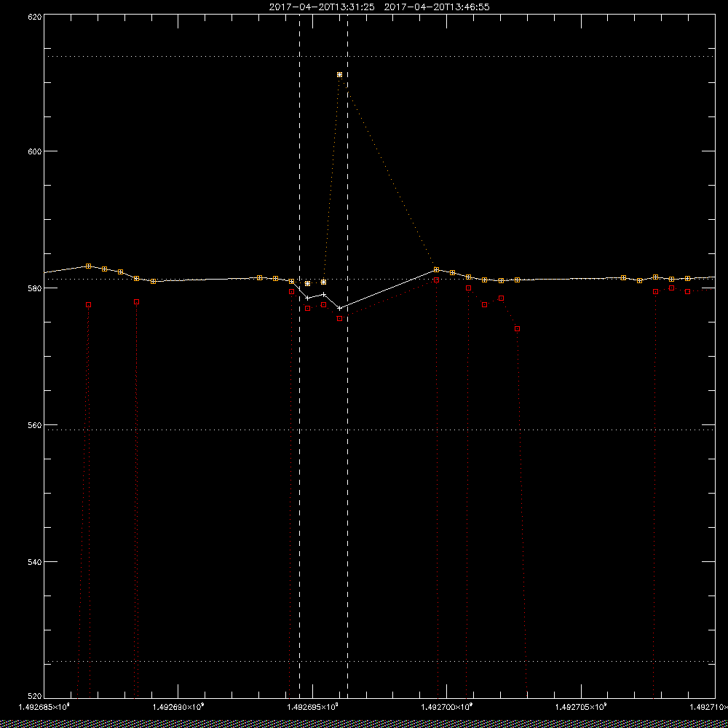Image resolution: width=728 pixels, height=728 pixels.
Task: Pick the leftmost orange square data marker
Action: [88, 266]
